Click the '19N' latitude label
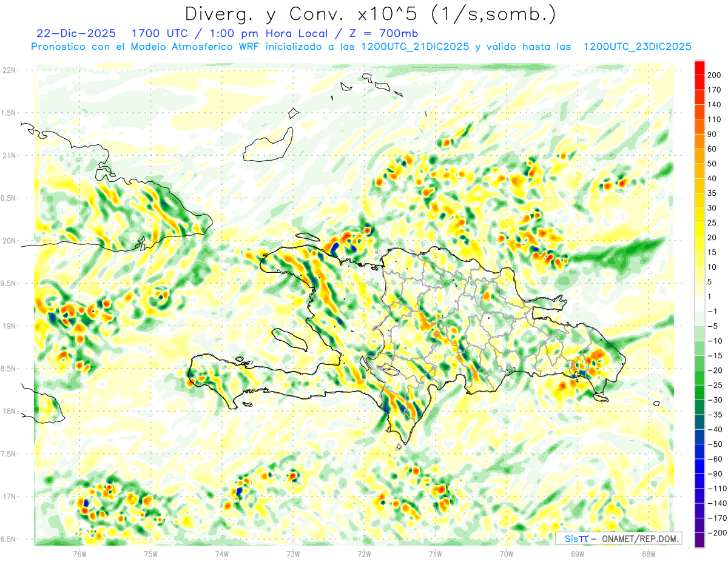Image resolution: width=728 pixels, height=562 pixels. coord(8,326)
